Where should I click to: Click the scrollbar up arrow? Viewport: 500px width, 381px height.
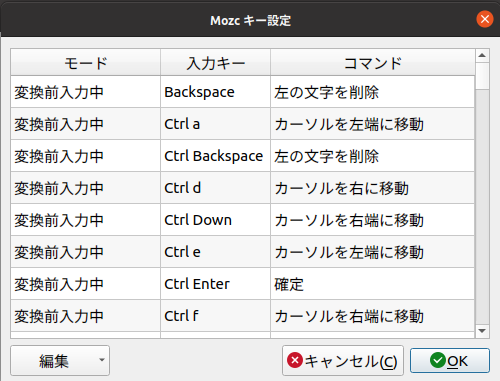pos(482,55)
